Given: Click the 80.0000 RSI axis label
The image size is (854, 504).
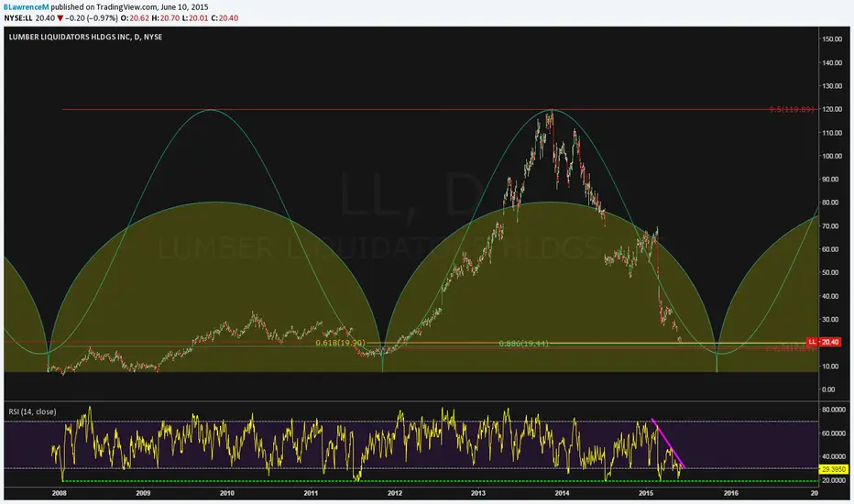Looking at the screenshot, I should pos(834,410).
